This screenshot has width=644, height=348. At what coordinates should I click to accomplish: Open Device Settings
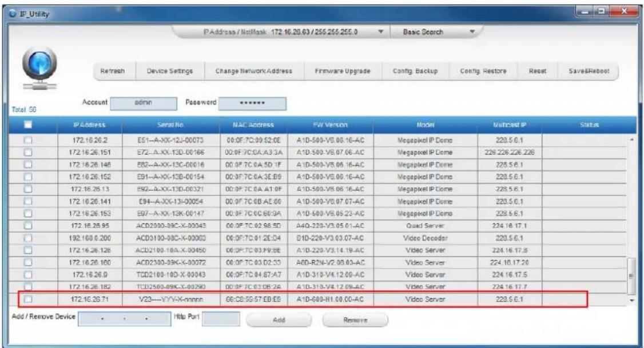[170, 71]
